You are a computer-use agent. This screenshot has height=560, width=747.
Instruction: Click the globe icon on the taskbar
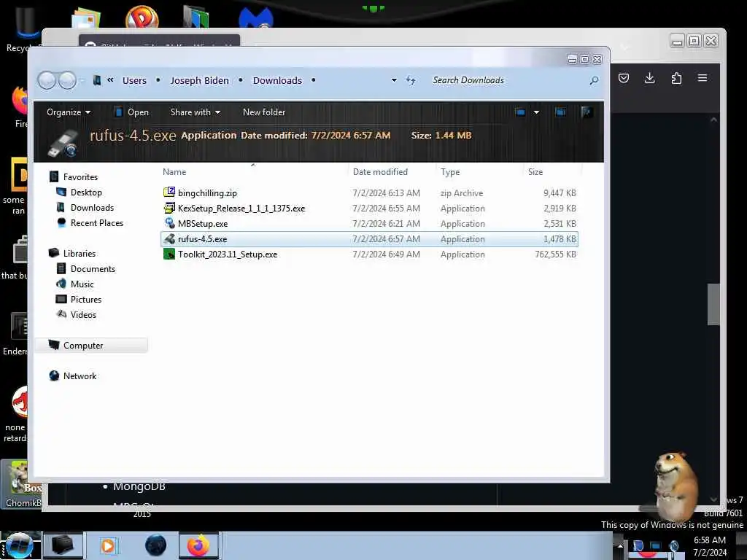pos(156,545)
